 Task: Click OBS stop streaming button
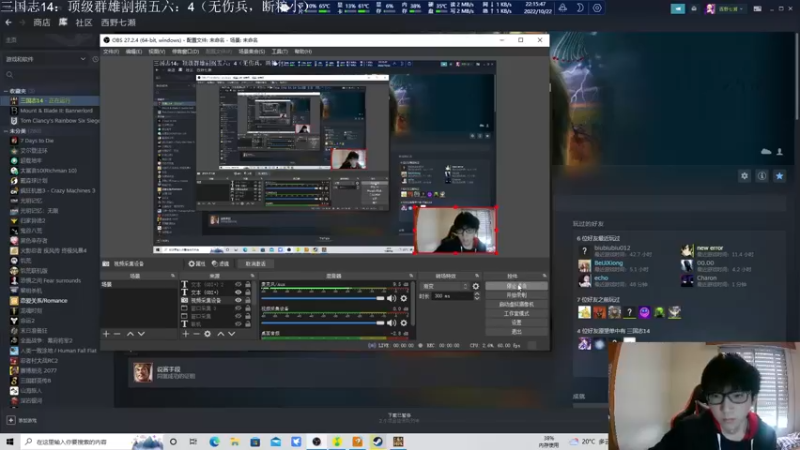point(516,286)
